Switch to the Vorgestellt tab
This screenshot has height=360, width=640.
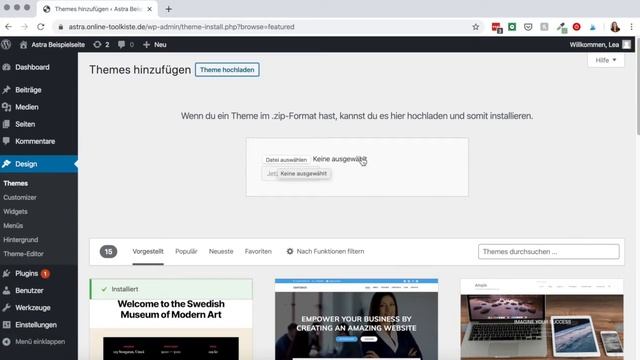coord(148,251)
